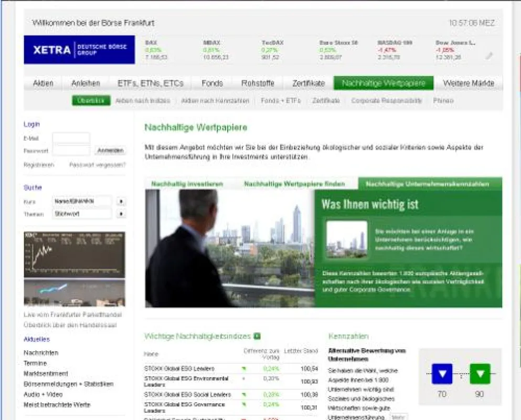Screen dimensions: 521x420
Task: Open the Audio + Video link
Action: point(43,394)
